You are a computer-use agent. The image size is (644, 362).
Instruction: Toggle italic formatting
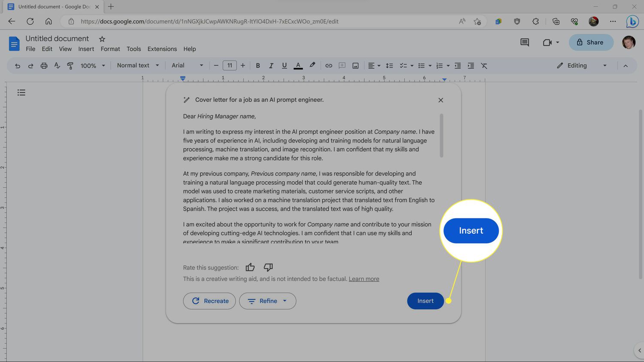271,66
